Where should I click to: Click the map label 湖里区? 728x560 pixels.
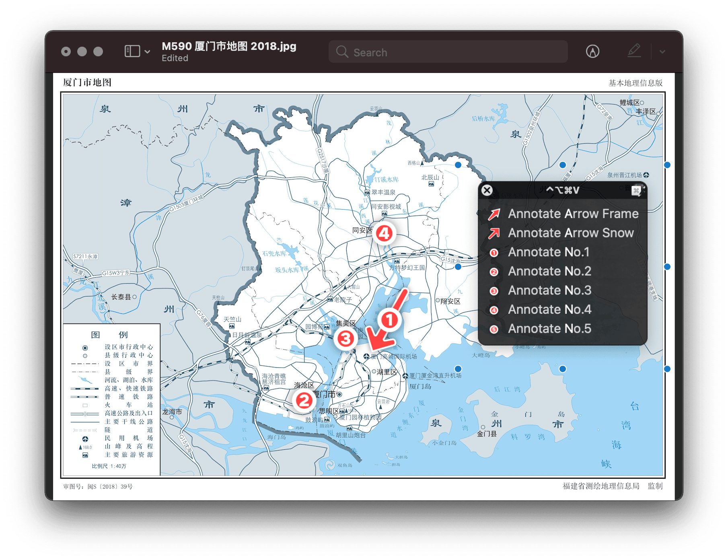(387, 372)
